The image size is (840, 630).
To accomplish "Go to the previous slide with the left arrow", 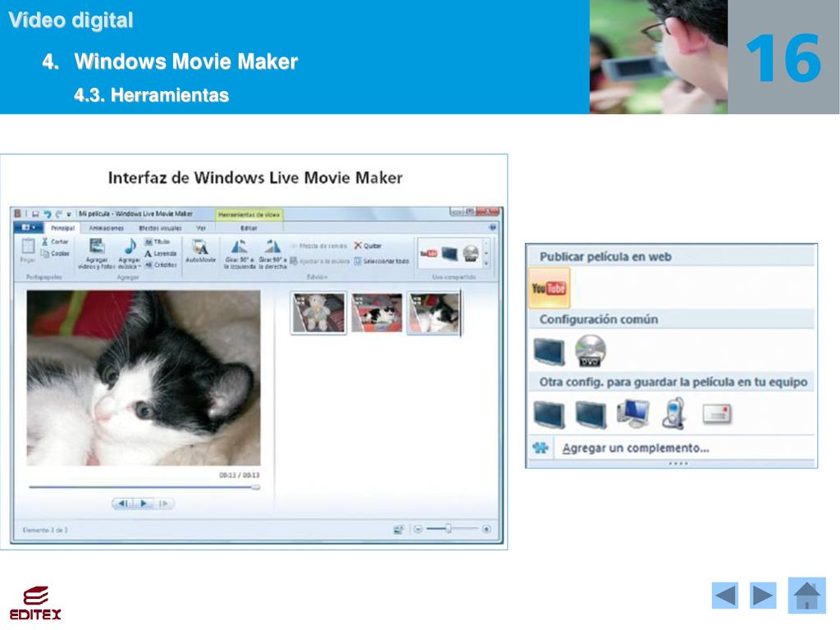I will (x=725, y=596).
